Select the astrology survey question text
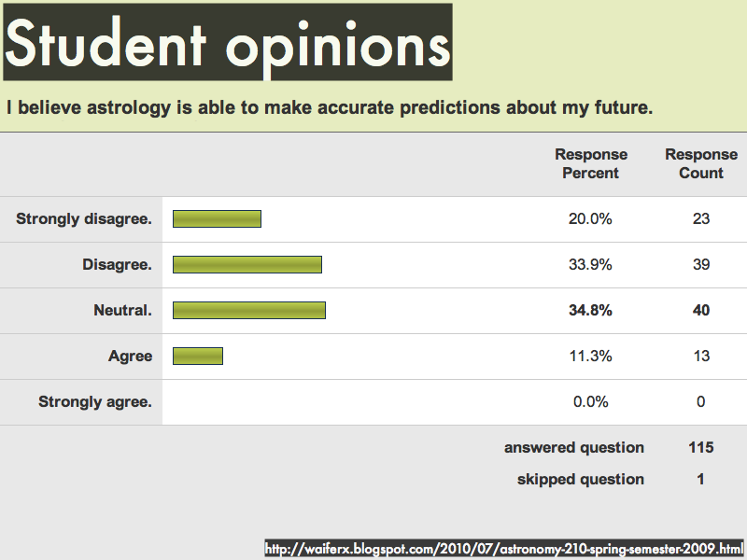The image size is (747, 560). 330,107
